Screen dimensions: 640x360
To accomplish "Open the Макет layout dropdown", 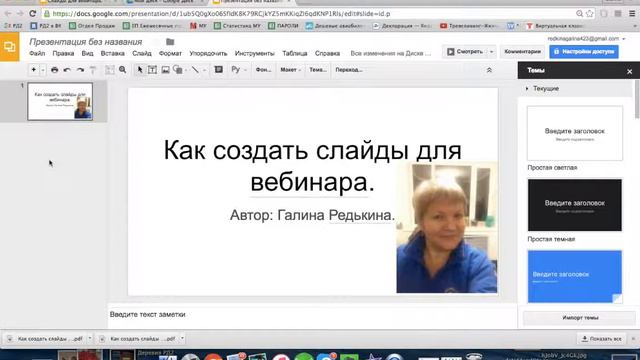I will (290, 70).
